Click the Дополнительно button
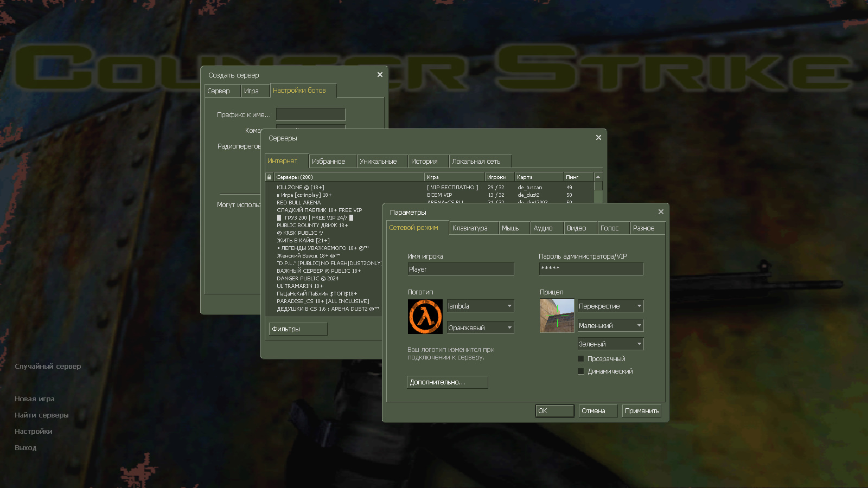Image resolution: width=868 pixels, height=488 pixels. click(x=447, y=382)
